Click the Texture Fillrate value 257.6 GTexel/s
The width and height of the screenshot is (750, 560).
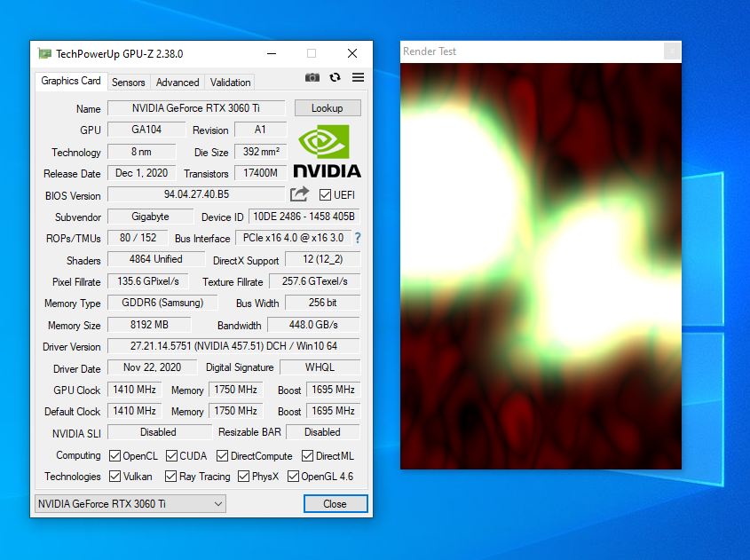coord(315,281)
